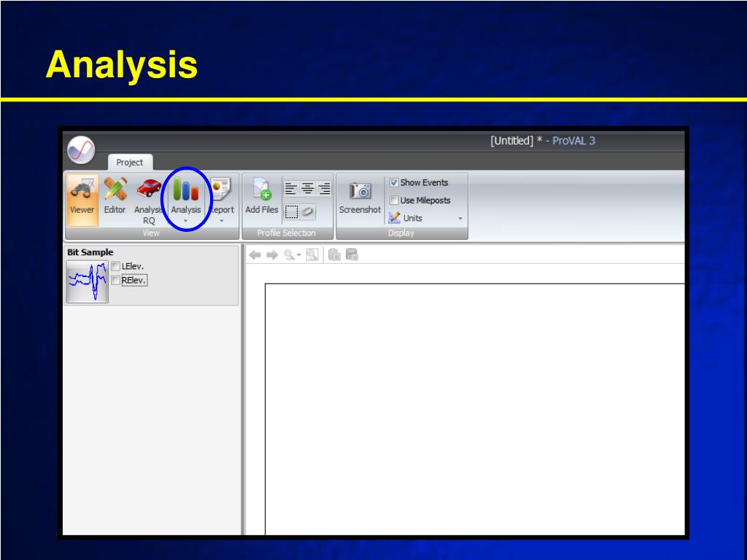Align profiles center

click(308, 189)
